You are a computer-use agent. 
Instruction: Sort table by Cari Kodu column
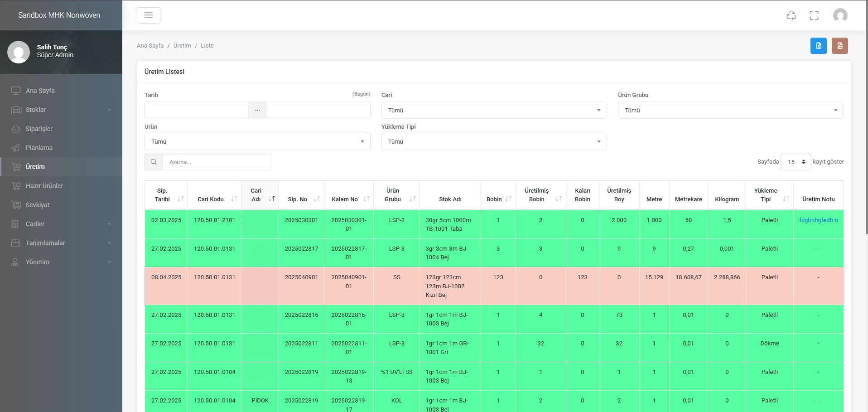pyautogui.click(x=234, y=199)
